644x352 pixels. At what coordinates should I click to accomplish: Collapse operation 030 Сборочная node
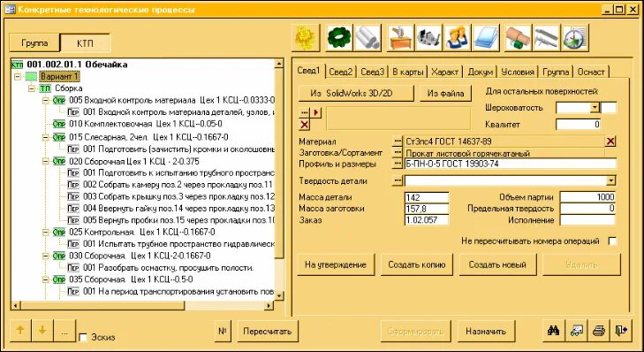46,256
